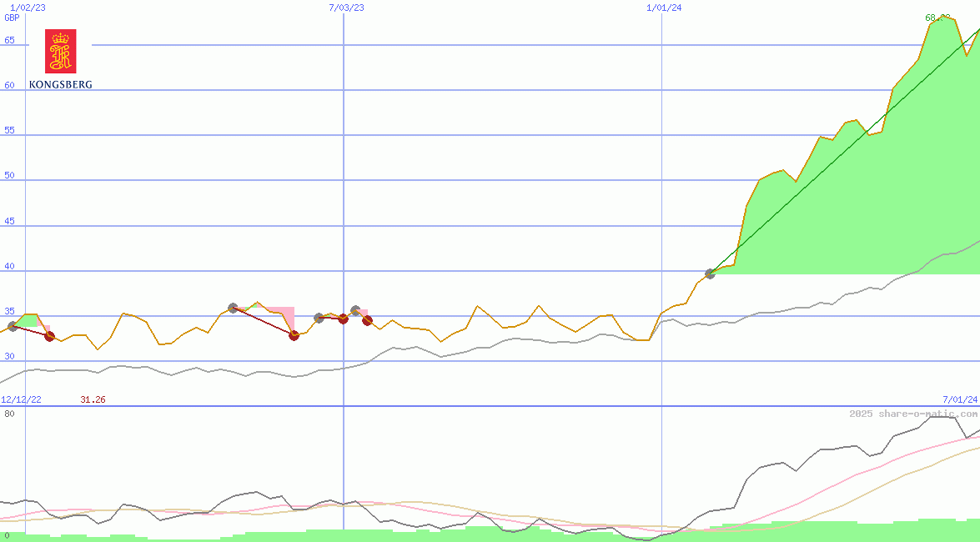The height and width of the screenshot is (542, 980).
Task: Click the gray entry marker near 12/12/22
Action: (13, 326)
